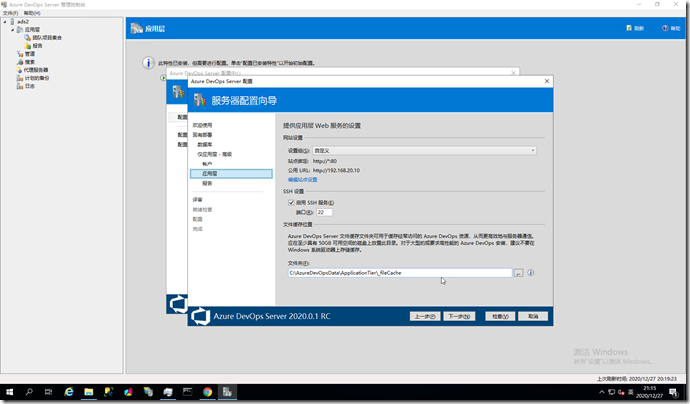The width and height of the screenshot is (690, 404).
Task: Click the network icon in system tray
Action: (x=612, y=392)
